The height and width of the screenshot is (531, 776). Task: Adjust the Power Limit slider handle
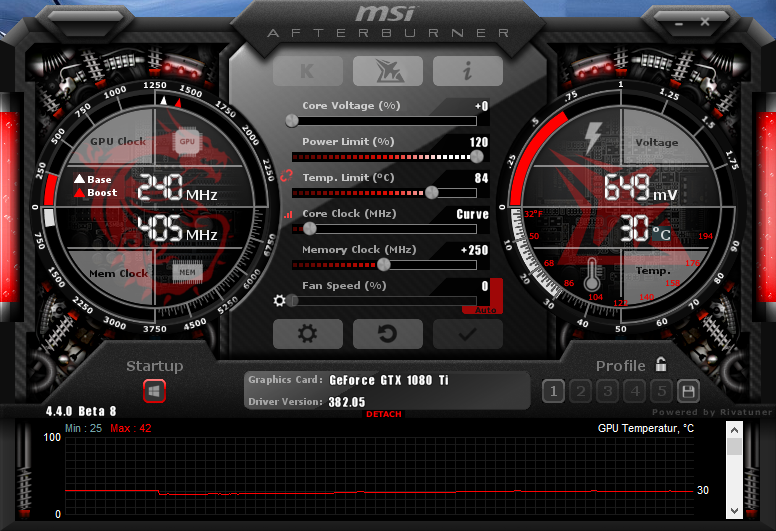tap(477, 157)
